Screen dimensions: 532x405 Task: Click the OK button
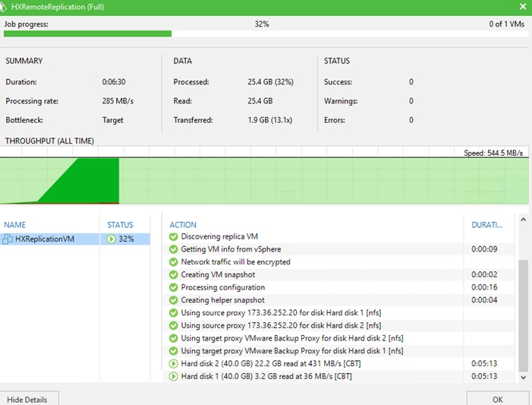pos(498,399)
